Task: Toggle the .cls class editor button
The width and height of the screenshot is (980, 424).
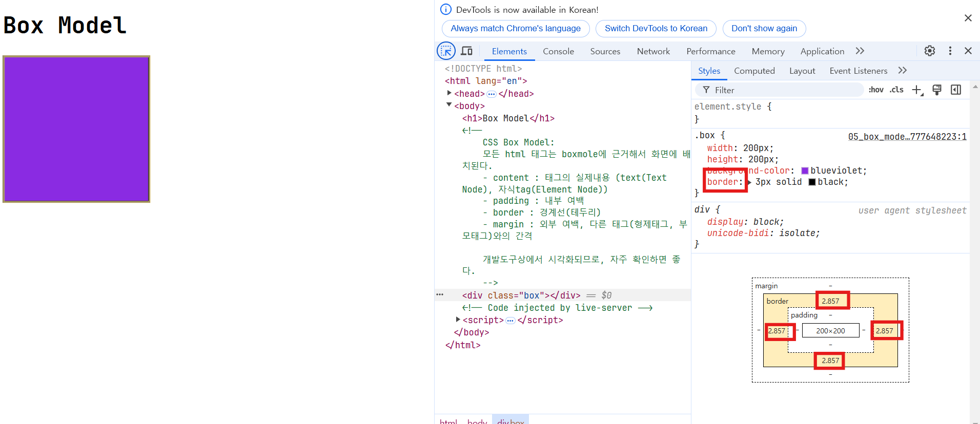Action: [x=896, y=90]
